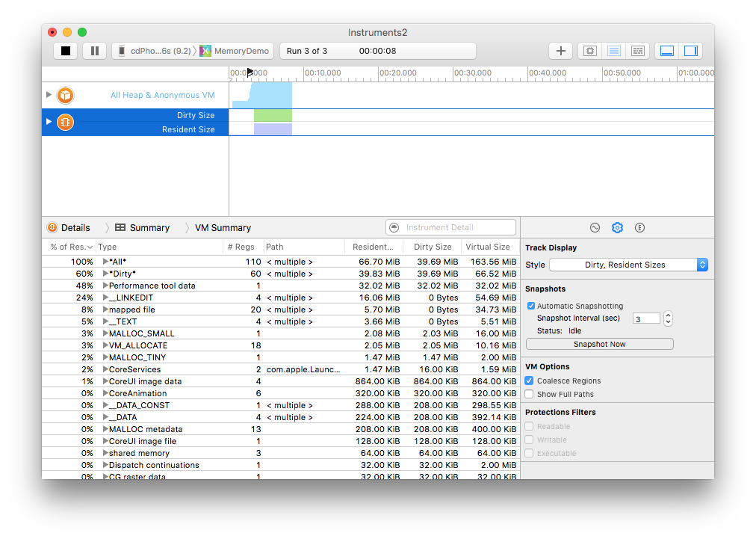Image resolution: width=756 pixels, height=539 pixels.
Task: Expand the All Heap & Anonymous VM track
Action: [49, 95]
